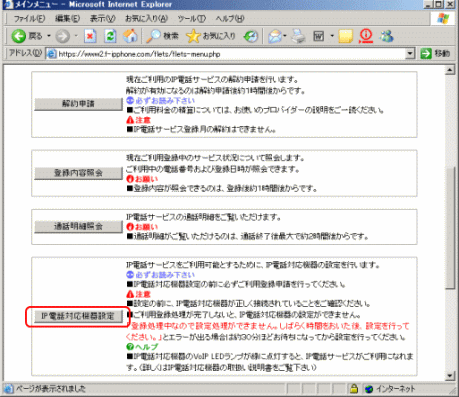Click the Windows flag logo
Viewport: 459px width, 397px height.
(x=443, y=19)
